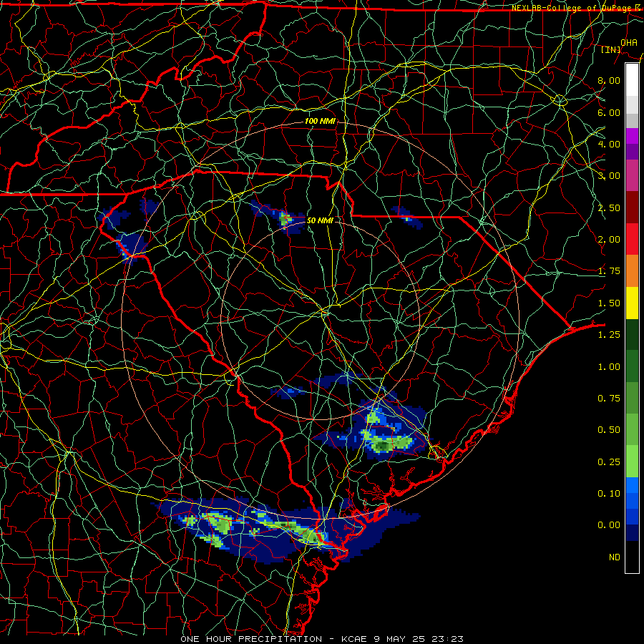Screen dimensions: 644x644
Task: Click the 100 NMI range ring label
Action: click(320, 121)
